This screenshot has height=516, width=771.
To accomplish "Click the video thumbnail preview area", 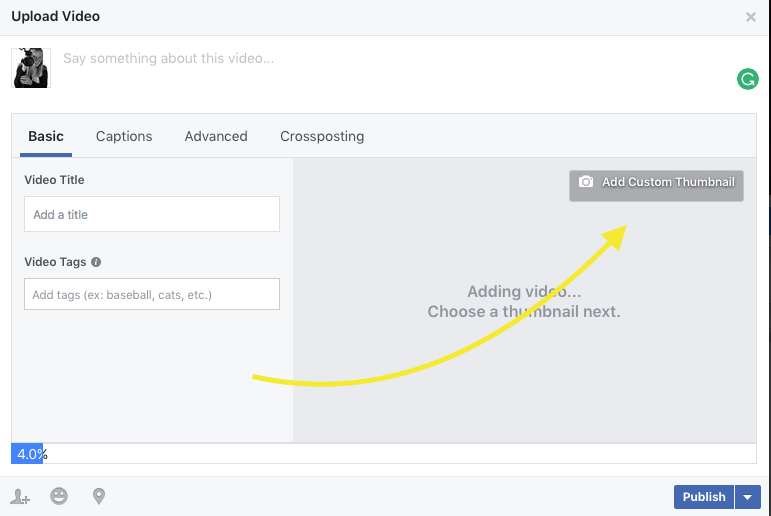I will point(525,300).
